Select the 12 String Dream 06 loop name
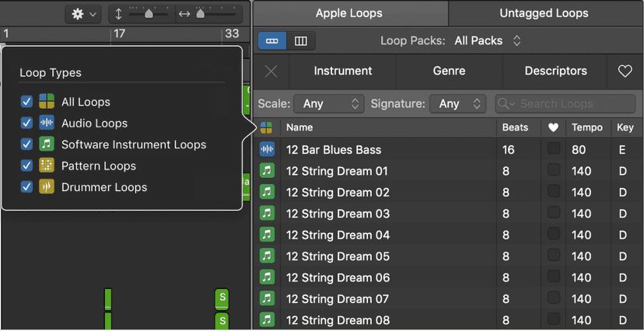 338,277
